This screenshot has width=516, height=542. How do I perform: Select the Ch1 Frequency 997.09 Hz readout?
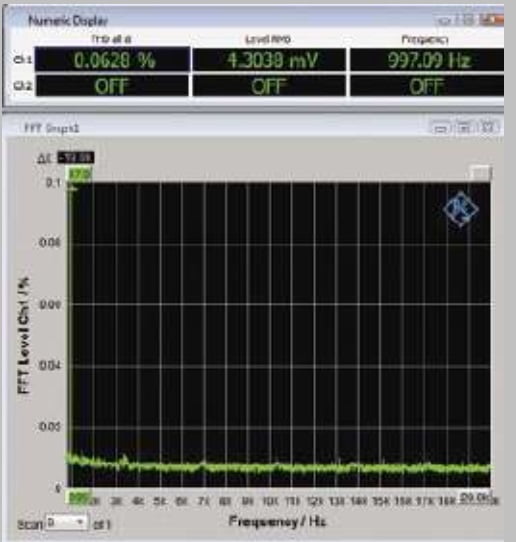point(427,60)
